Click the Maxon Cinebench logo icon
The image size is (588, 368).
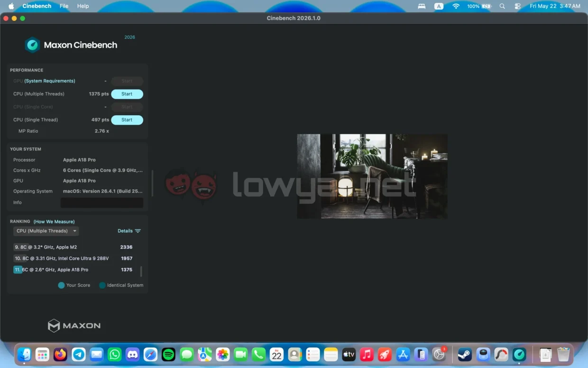(32, 45)
